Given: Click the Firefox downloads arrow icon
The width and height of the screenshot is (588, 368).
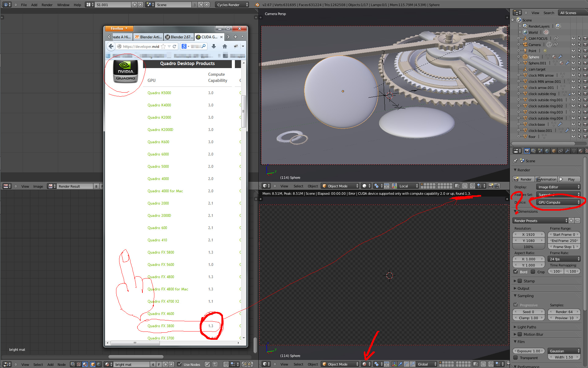Looking at the screenshot, I should click(x=214, y=46).
